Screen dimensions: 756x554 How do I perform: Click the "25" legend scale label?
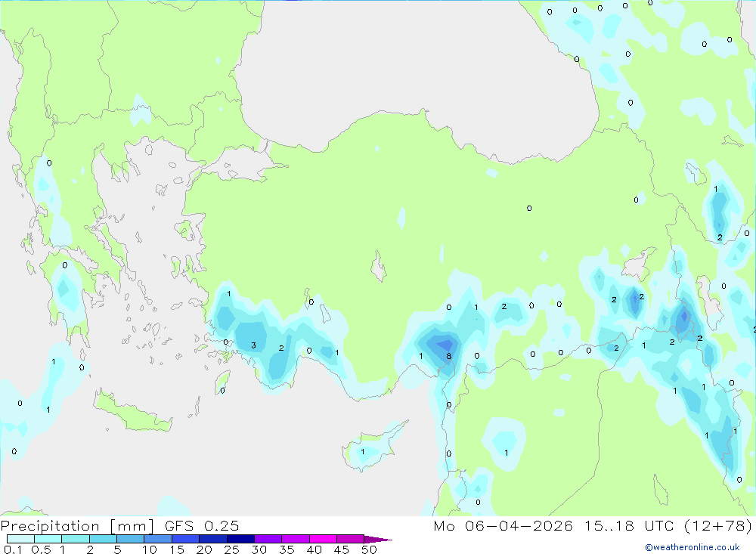[231, 549]
